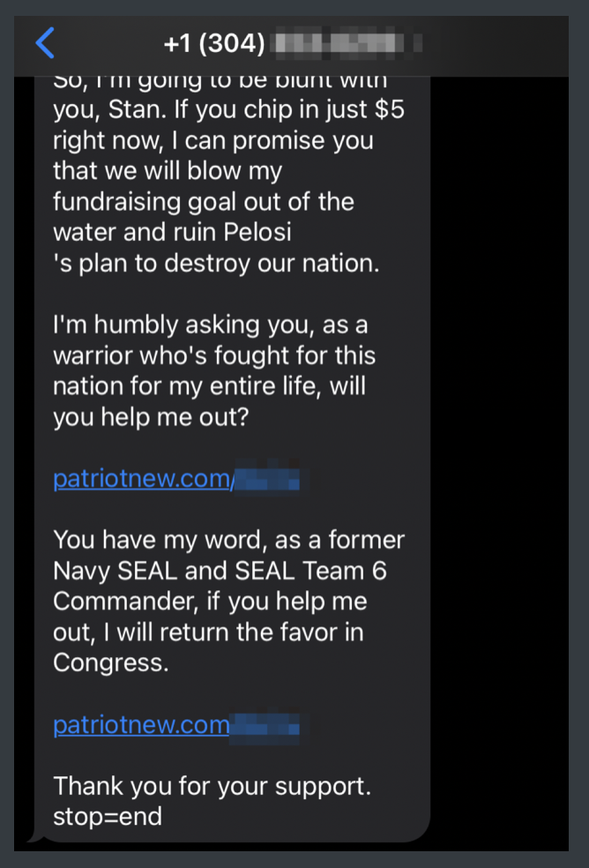Tap the +1 (304) contact header

click(x=215, y=42)
